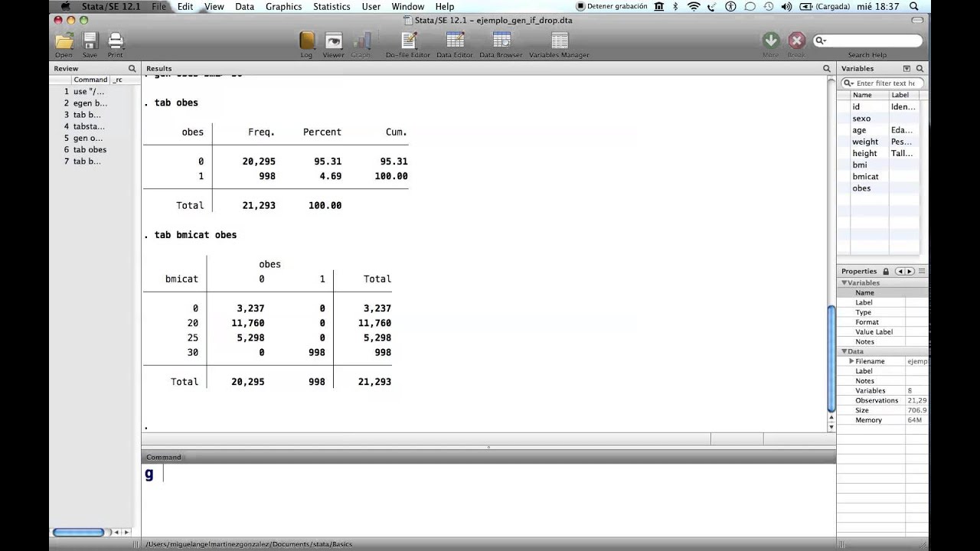Open the Variables filter field dropdown
980x551 pixels.
(x=848, y=83)
